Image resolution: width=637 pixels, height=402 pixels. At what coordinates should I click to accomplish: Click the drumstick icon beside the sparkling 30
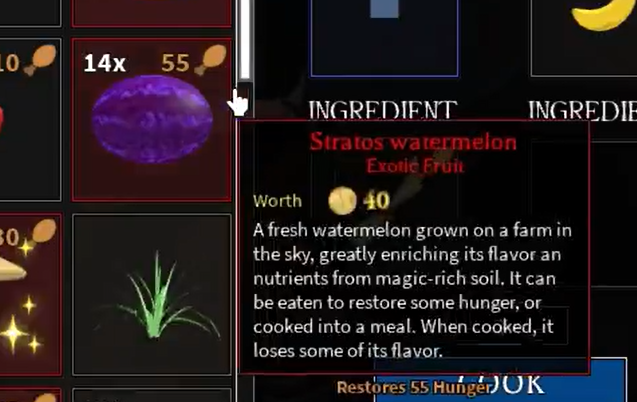pos(44,231)
